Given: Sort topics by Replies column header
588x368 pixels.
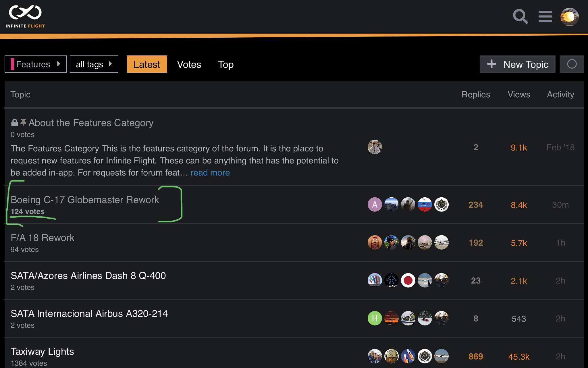Looking at the screenshot, I should point(476,95).
